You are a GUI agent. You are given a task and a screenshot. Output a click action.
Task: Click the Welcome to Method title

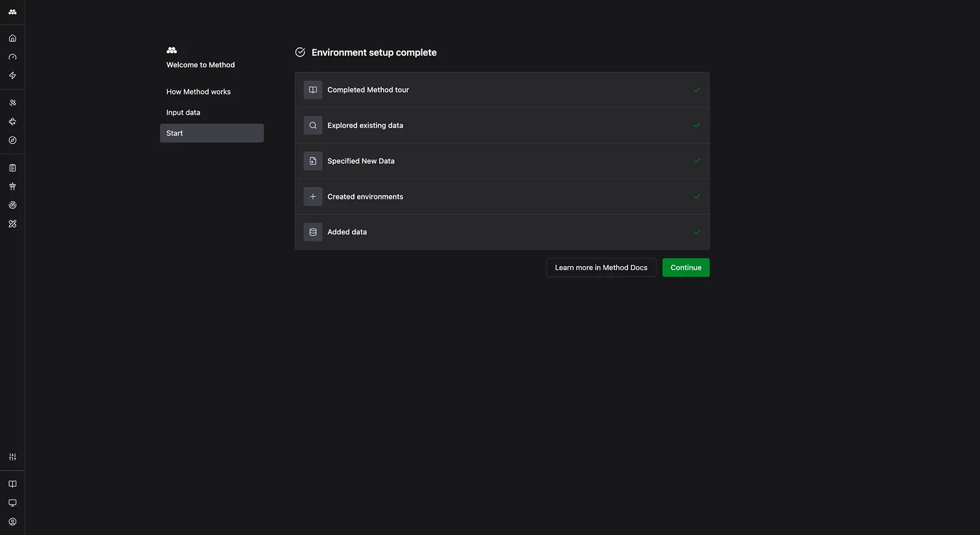click(x=201, y=65)
